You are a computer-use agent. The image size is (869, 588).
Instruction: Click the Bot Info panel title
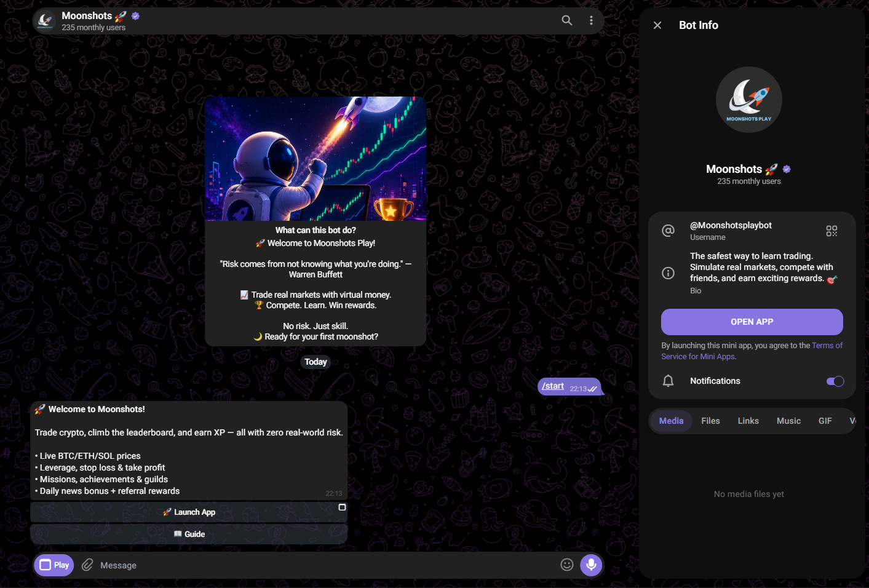click(x=699, y=25)
